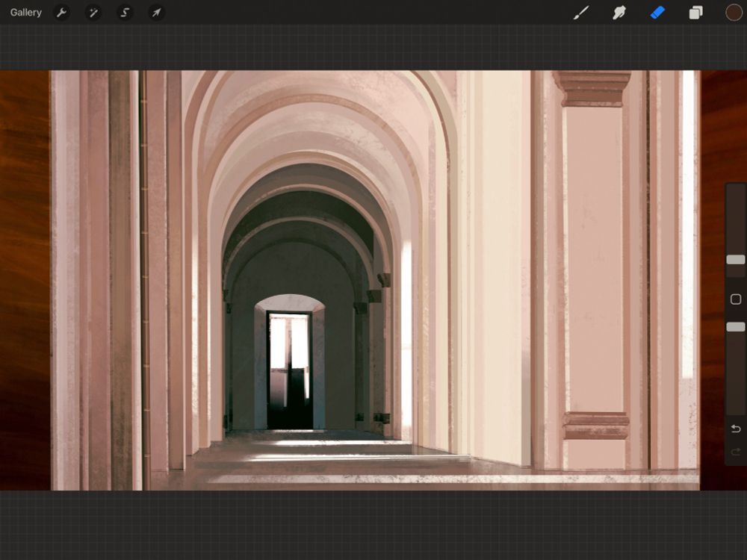Open the Layers panel
This screenshot has height=560, width=747.
click(x=695, y=13)
